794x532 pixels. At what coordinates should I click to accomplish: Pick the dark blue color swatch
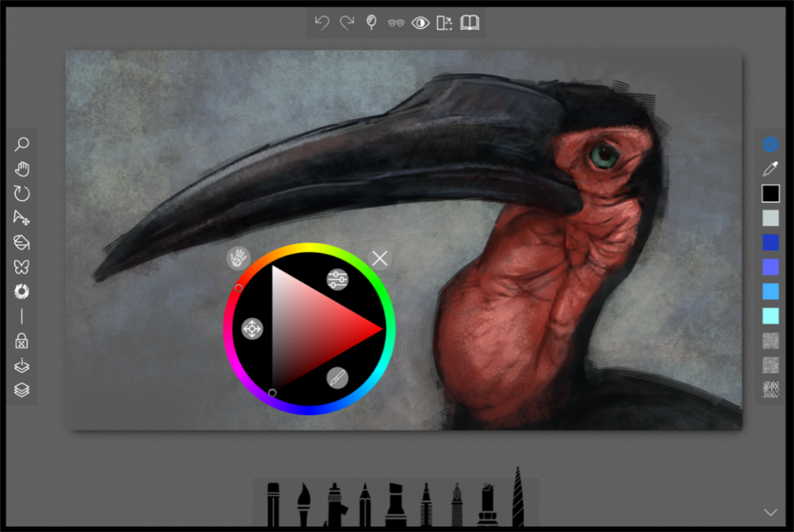point(770,243)
